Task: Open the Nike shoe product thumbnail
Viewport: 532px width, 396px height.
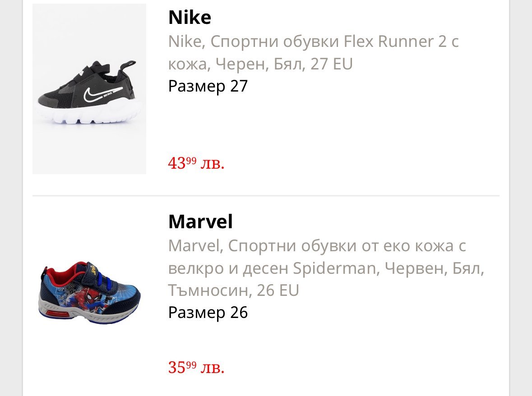Action: pos(89,89)
